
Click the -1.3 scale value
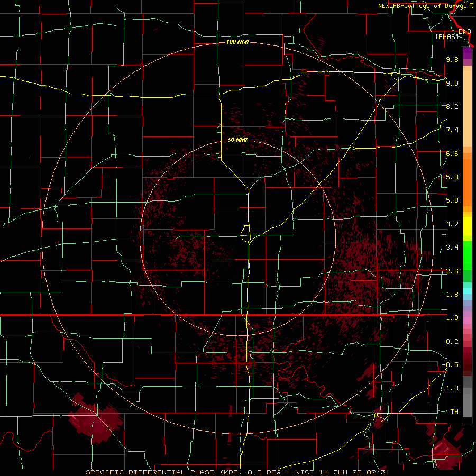click(x=450, y=388)
